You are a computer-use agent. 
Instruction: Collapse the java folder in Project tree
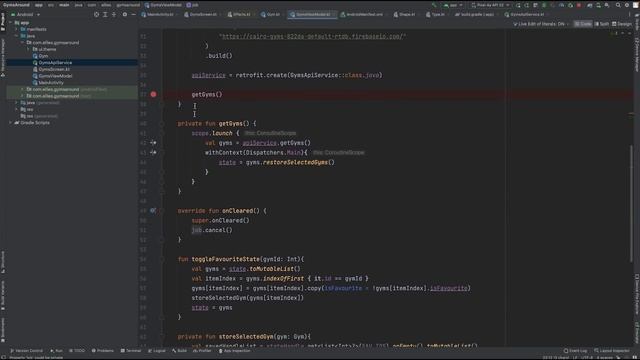pyautogui.click(x=17, y=36)
